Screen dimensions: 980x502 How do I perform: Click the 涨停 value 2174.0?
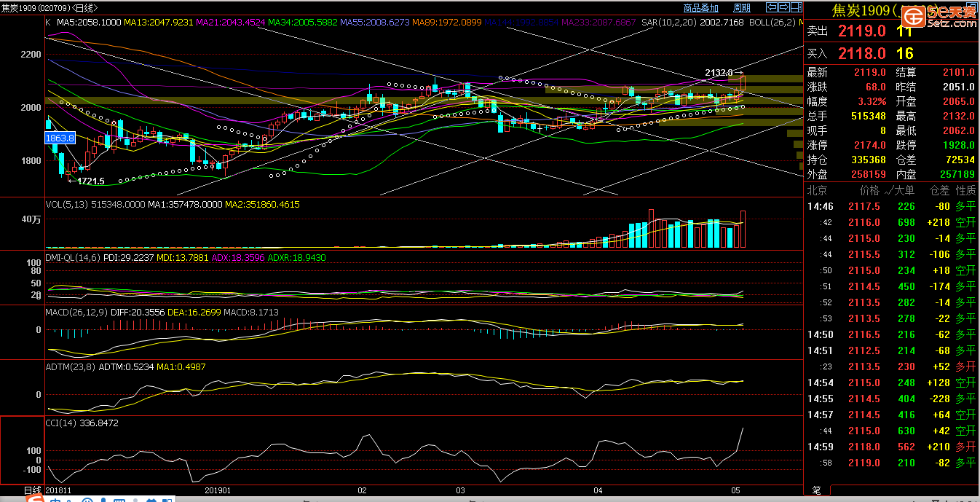click(x=869, y=145)
